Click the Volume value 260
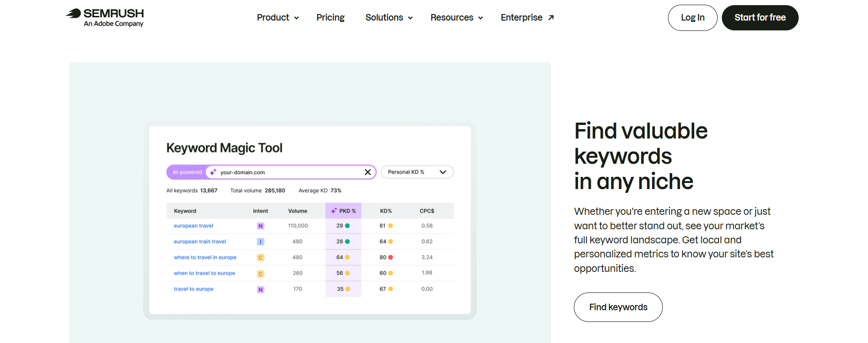Screen dimensions: 868x343 point(297,273)
